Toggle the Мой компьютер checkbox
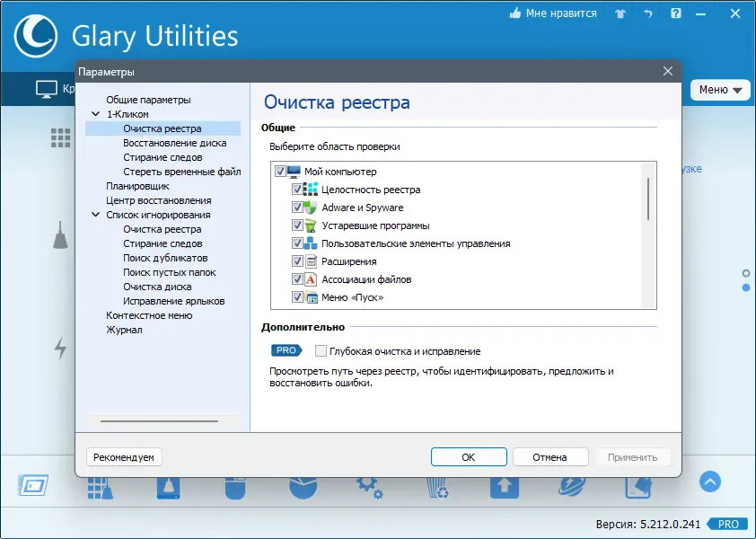 [x=280, y=172]
